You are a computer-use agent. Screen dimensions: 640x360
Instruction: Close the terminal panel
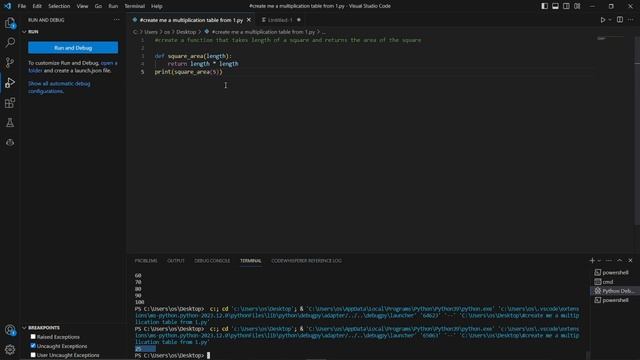630,260
